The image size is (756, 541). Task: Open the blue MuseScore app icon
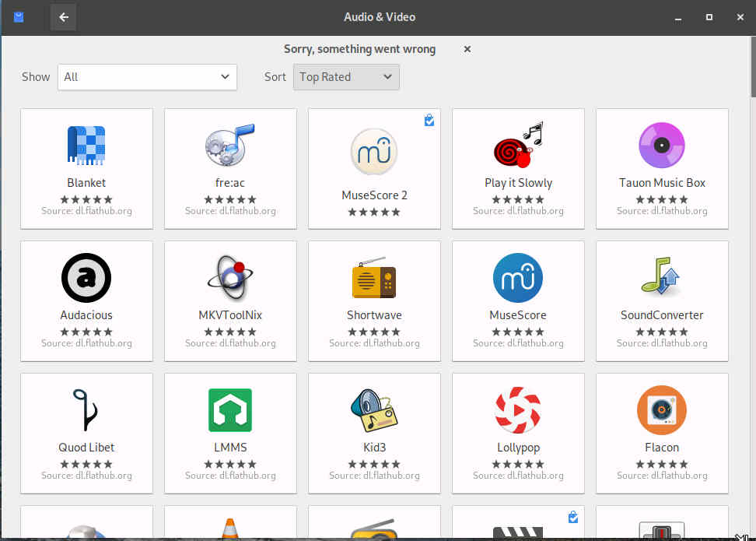tap(518, 278)
